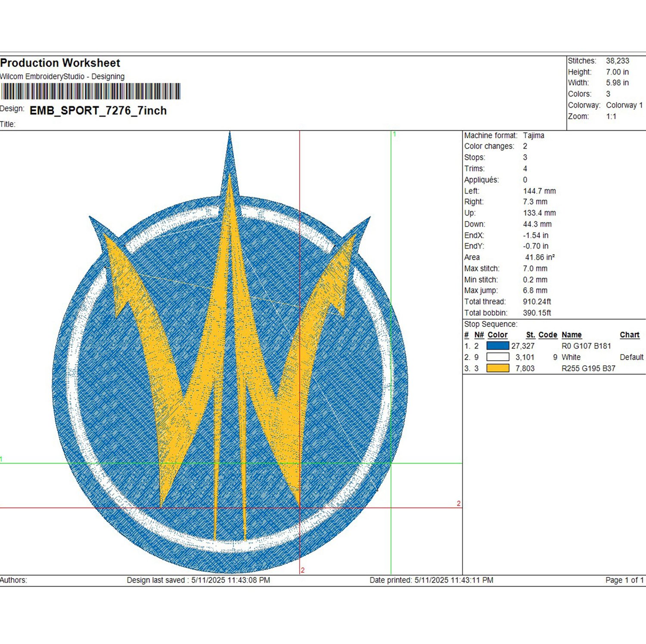Image resolution: width=646 pixels, height=644 pixels.
Task: Click the "Authors:" footer label
Action: [13, 580]
